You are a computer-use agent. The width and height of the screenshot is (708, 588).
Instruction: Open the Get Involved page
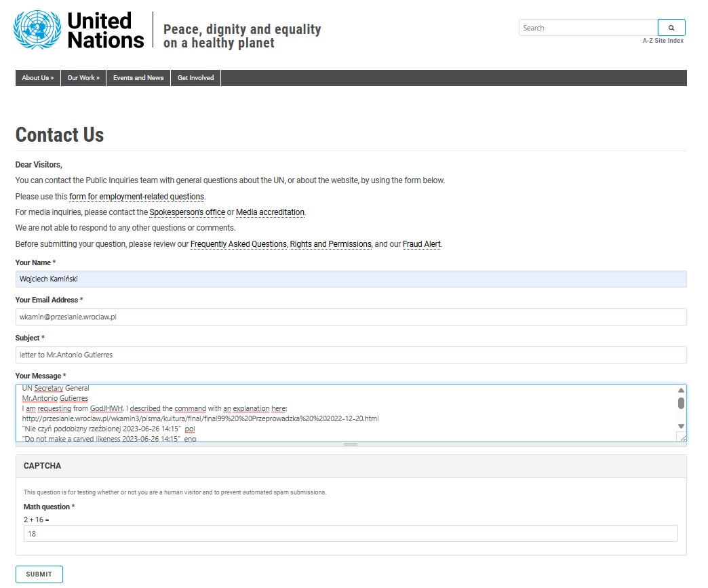click(195, 78)
